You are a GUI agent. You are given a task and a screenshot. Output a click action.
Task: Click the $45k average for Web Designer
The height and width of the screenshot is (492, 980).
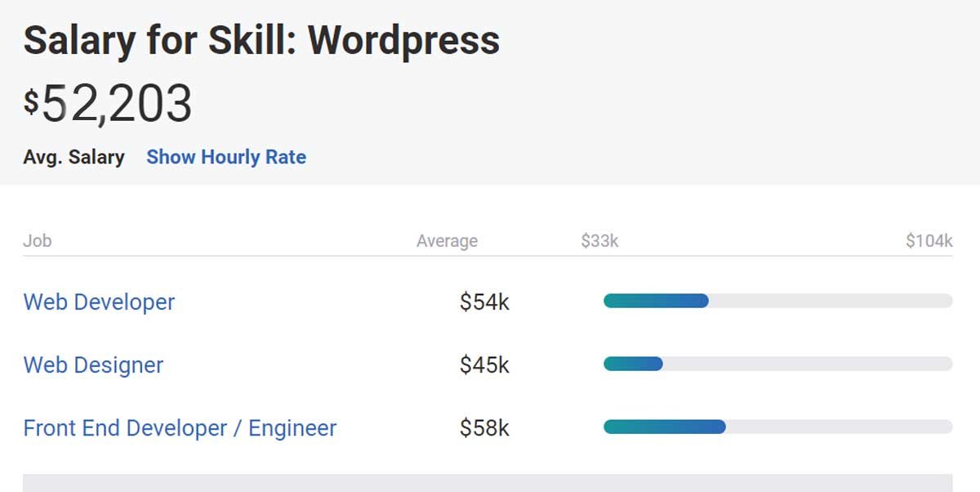click(484, 365)
